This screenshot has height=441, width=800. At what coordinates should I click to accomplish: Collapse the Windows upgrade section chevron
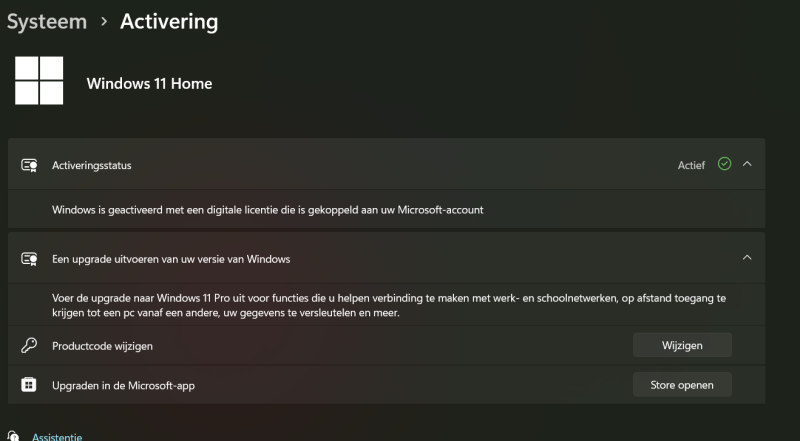pos(747,258)
